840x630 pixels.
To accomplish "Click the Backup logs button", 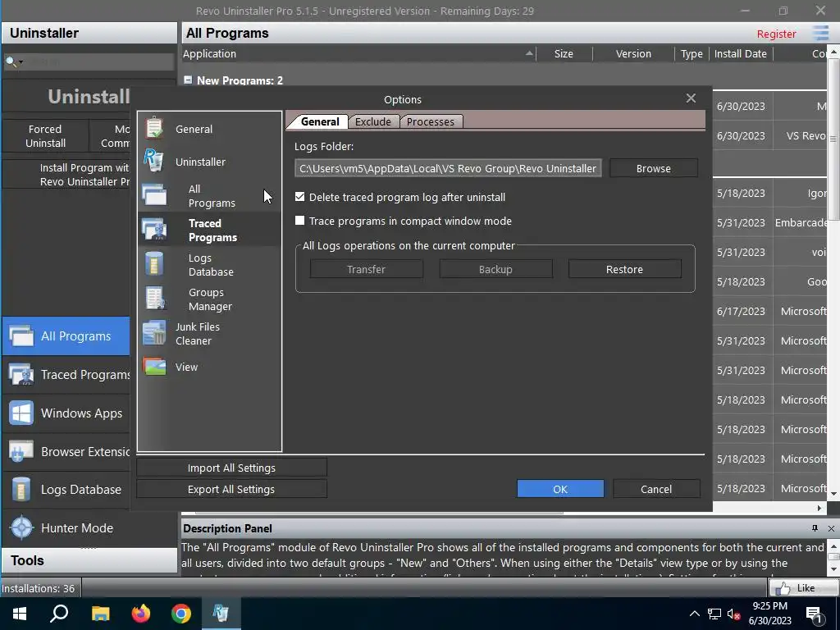I will coord(495,269).
